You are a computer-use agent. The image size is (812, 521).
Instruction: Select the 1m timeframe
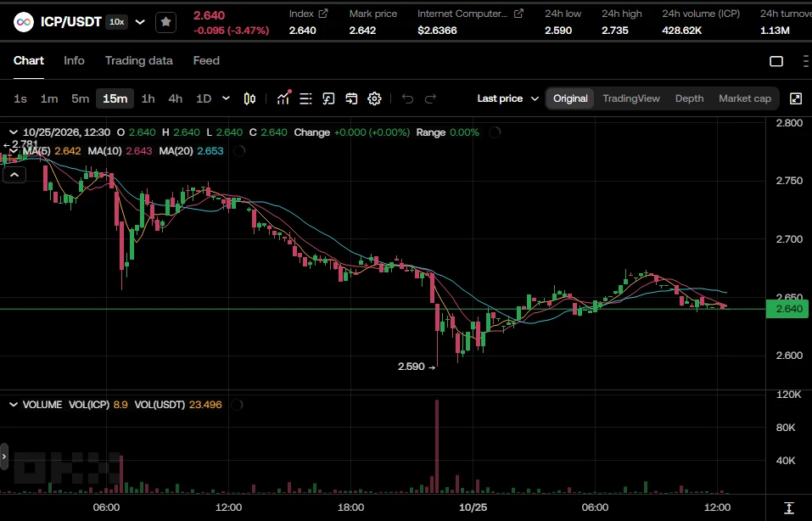click(x=49, y=98)
